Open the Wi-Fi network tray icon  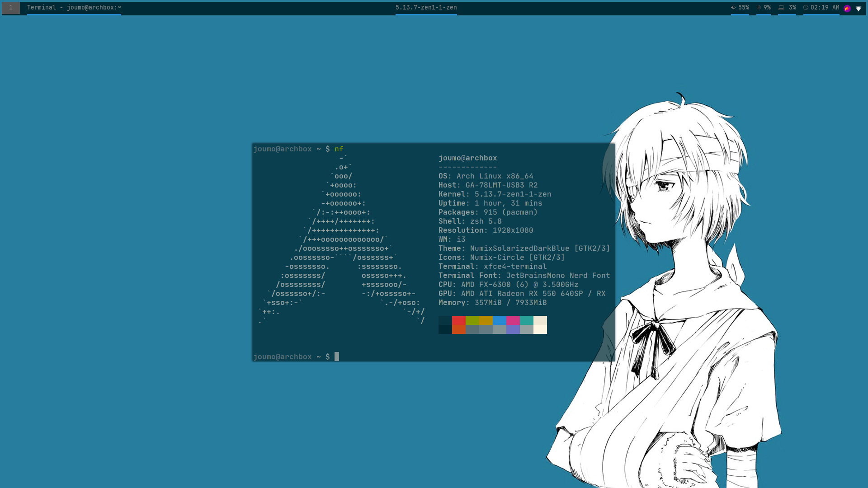click(859, 8)
